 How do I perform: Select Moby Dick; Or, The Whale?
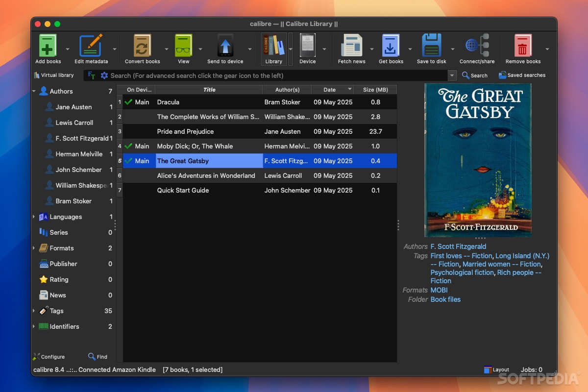pos(260,146)
